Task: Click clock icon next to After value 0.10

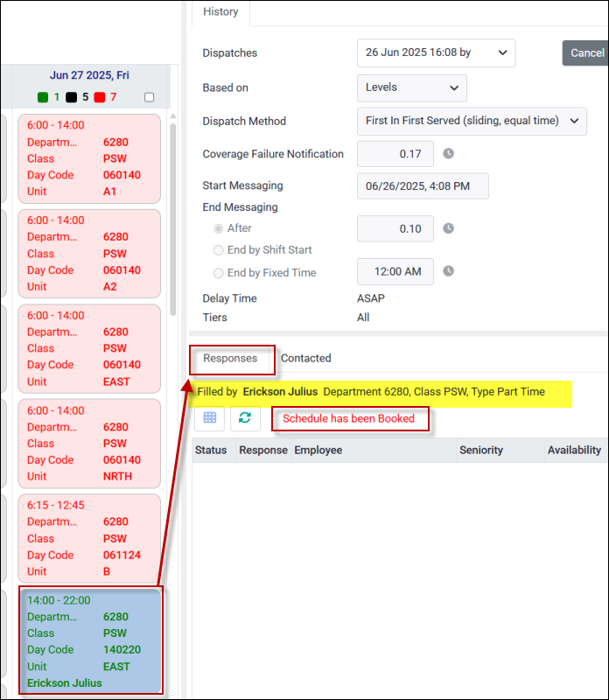Action: point(448,228)
